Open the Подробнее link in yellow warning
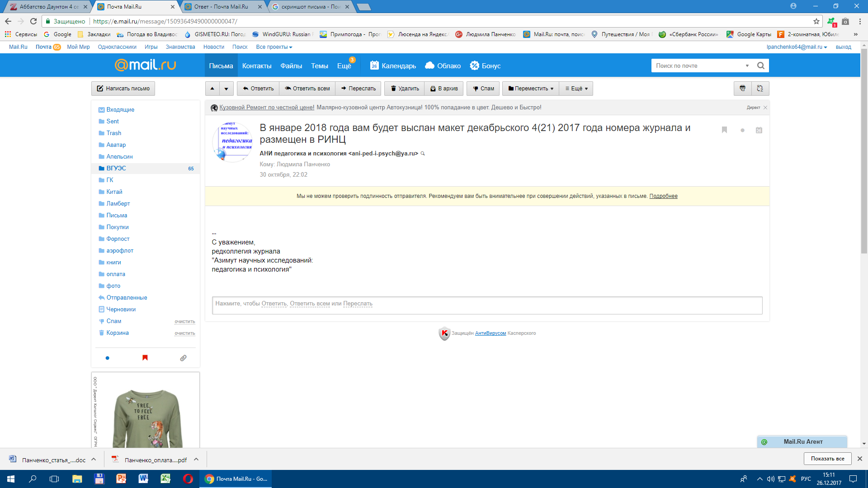The width and height of the screenshot is (868, 488). 663,196
